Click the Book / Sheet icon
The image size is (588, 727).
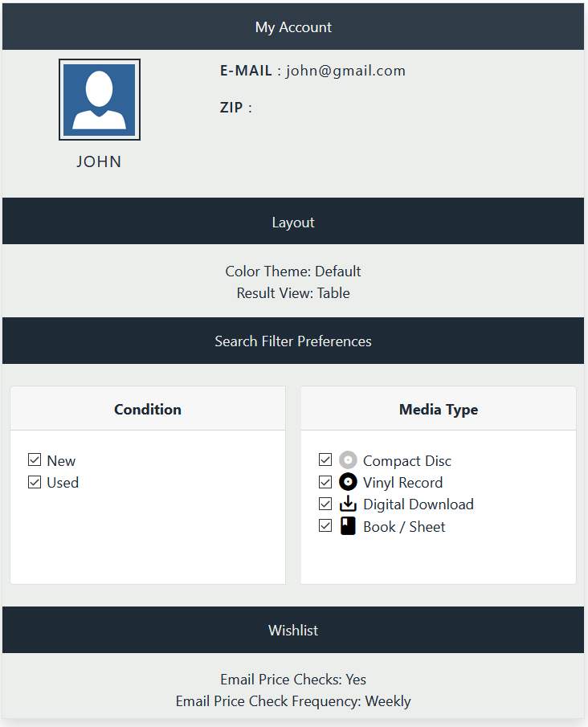348,526
